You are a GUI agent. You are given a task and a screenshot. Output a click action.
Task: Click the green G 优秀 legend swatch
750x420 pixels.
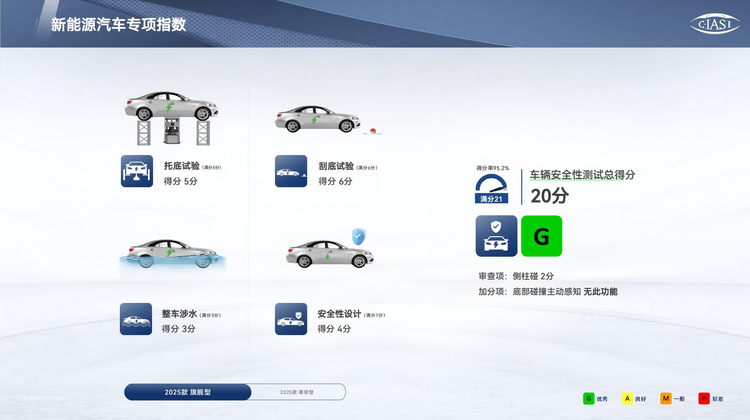(x=589, y=398)
